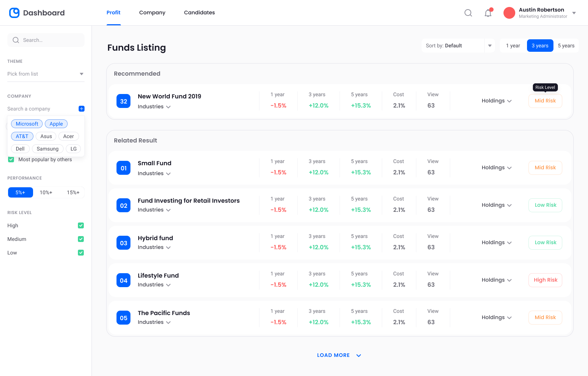
Task: Uncheck the High risk level checkbox
Action: (81, 225)
